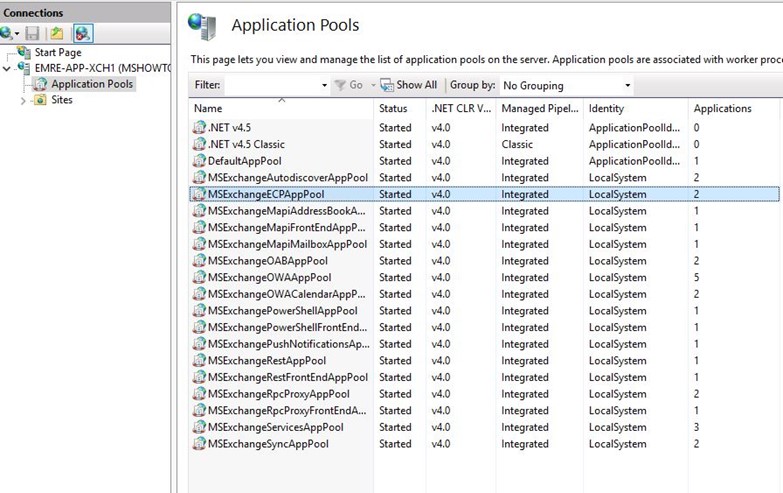783x493 pixels.
Task: Click the save floppy disk icon
Action: tap(32, 33)
